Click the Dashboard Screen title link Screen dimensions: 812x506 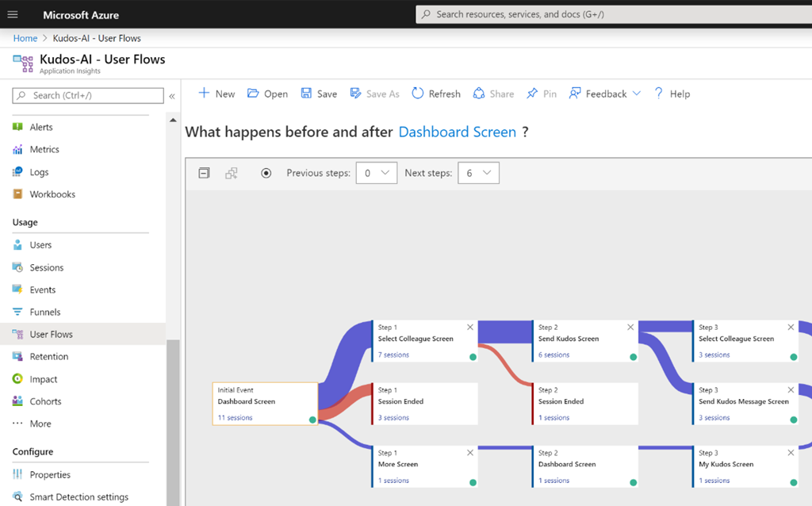click(458, 132)
